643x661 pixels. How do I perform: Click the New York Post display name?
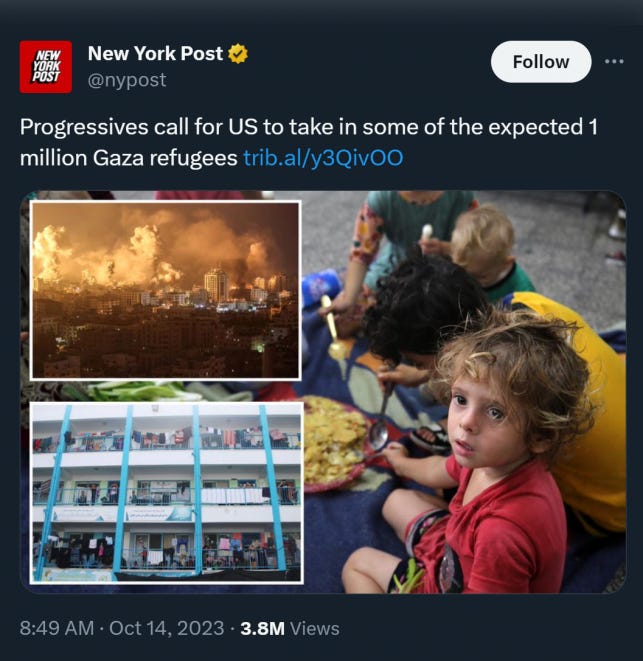[155, 54]
